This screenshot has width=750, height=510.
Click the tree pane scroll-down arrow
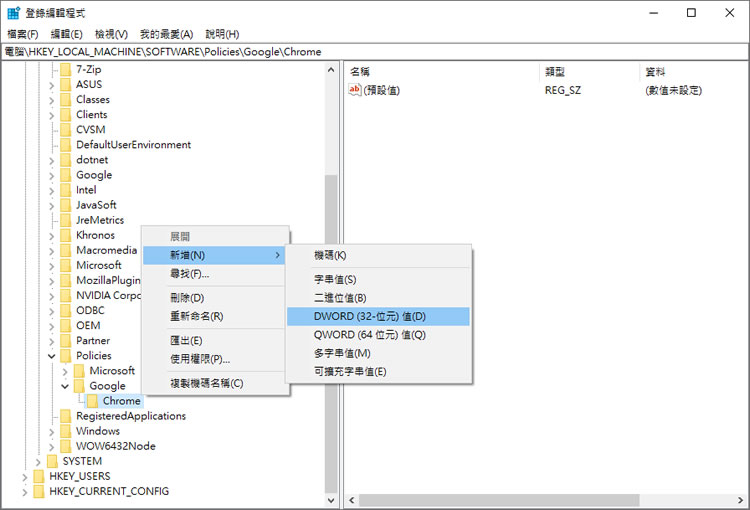coord(331,500)
